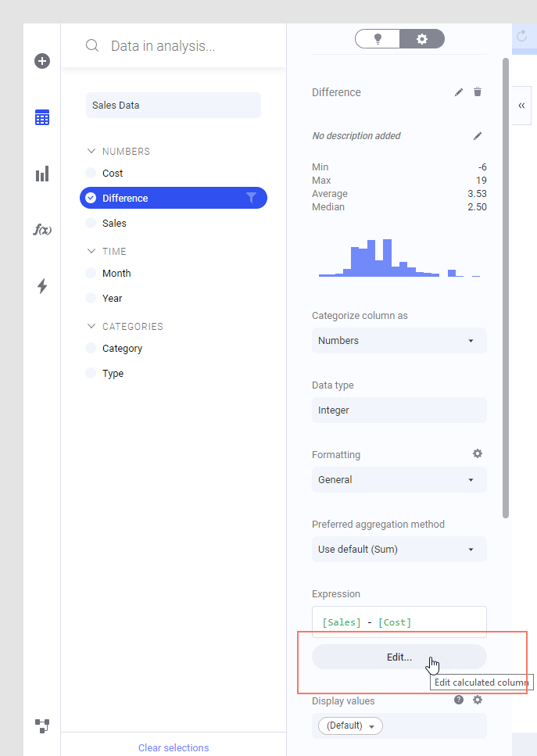Select the Cost column radio button
This screenshot has height=756, width=537.
pyautogui.click(x=91, y=174)
